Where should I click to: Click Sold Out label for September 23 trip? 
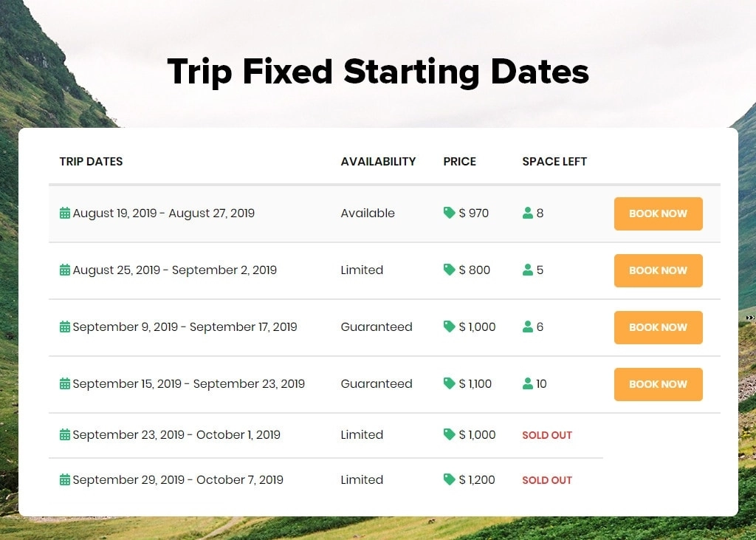tap(547, 435)
